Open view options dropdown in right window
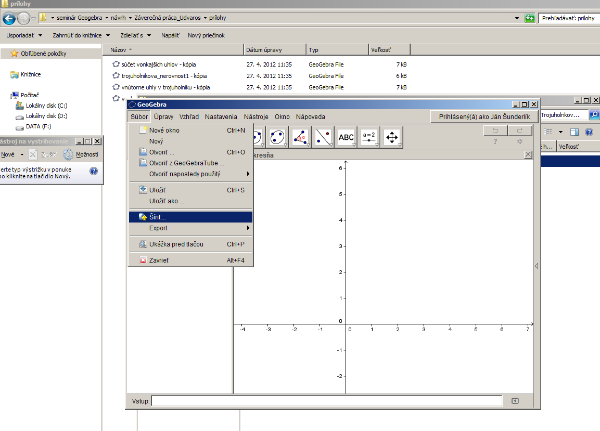600x431 pixels. [560, 132]
